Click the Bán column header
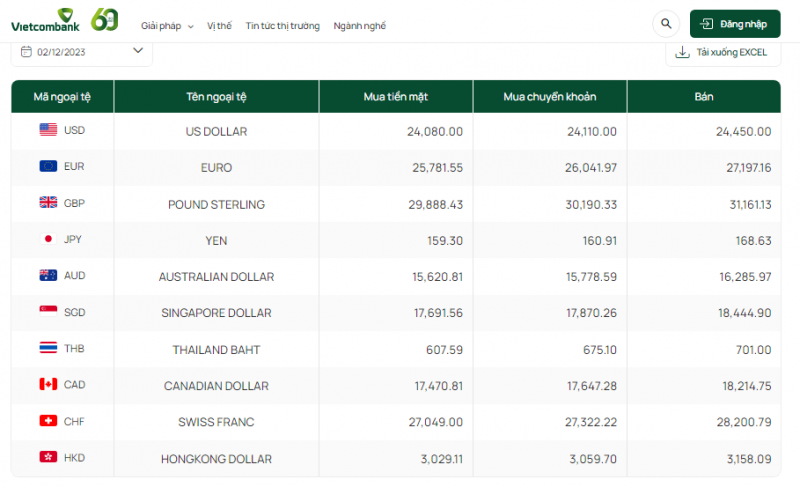Image resolution: width=800 pixels, height=487 pixels. click(x=703, y=97)
